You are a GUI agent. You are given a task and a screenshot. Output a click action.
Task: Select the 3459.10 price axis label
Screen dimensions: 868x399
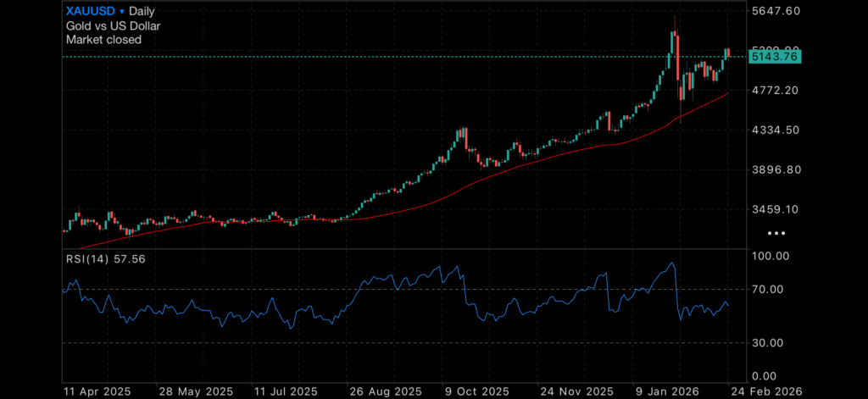click(x=776, y=210)
